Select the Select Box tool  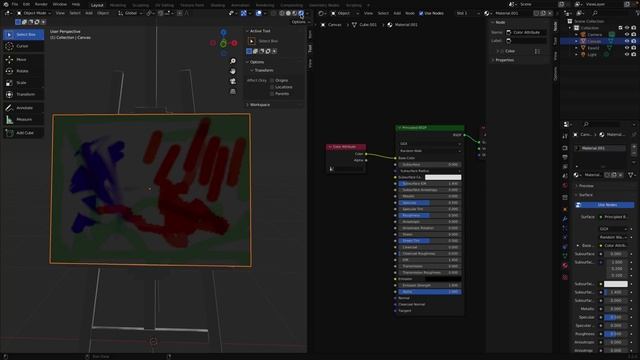pos(23,35)
